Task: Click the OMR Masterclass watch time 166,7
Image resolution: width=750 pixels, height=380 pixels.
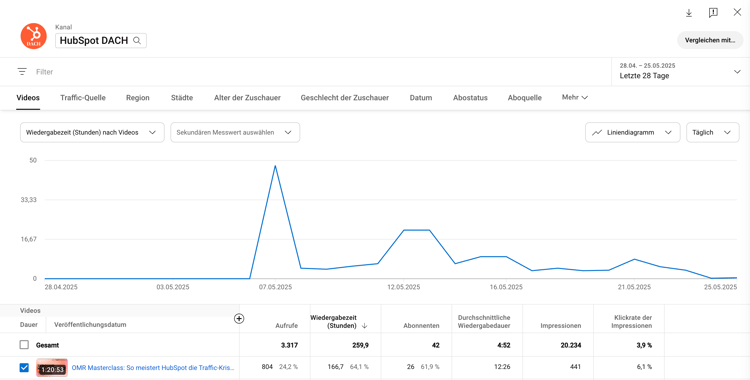Action: [335, 367]
